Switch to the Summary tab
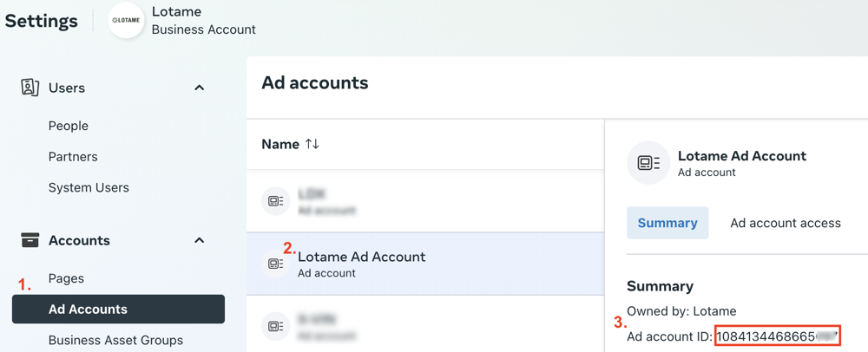Screen dimensions: 868x352 click(x=667, y=223)
